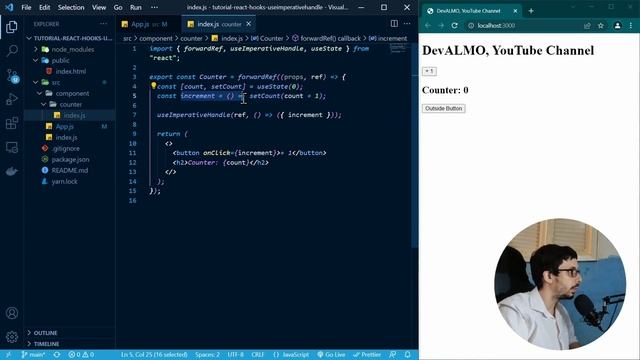Viewport: 640px width, 360px height.
Task: Open the Search view in activity bar
Action: click(12, 51)
